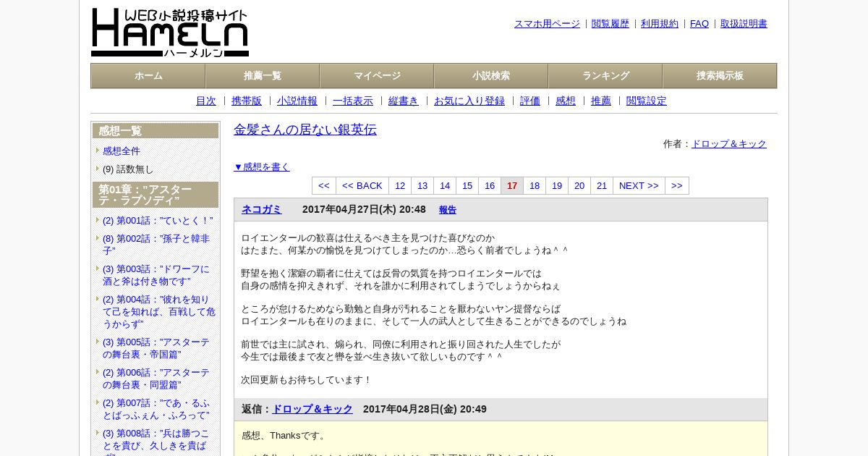The height and width of the screenshot is (456, 868).
Task: Go to comment page 13
Action: point(422,186)
